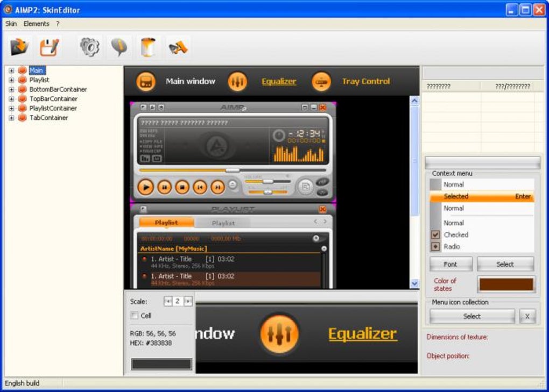549x392 pixels.
Task: Click Tray Control label in header
Action: [x=366, y=81]
